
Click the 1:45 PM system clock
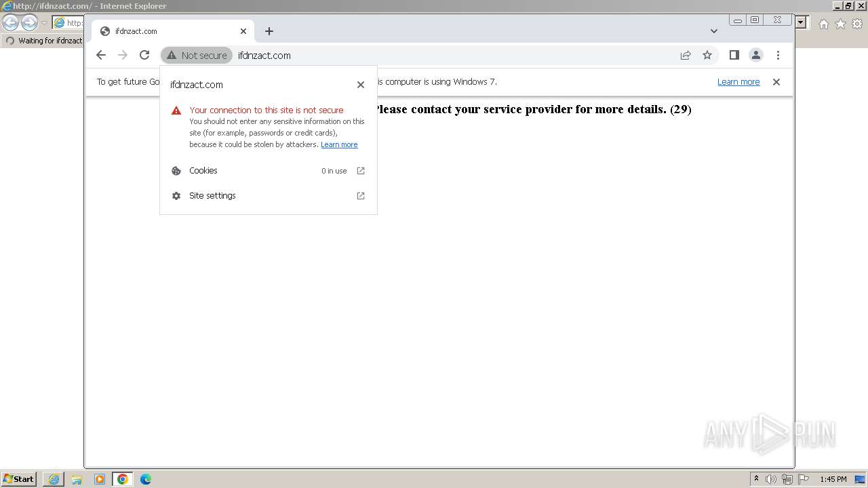click(x=833, y=479)
